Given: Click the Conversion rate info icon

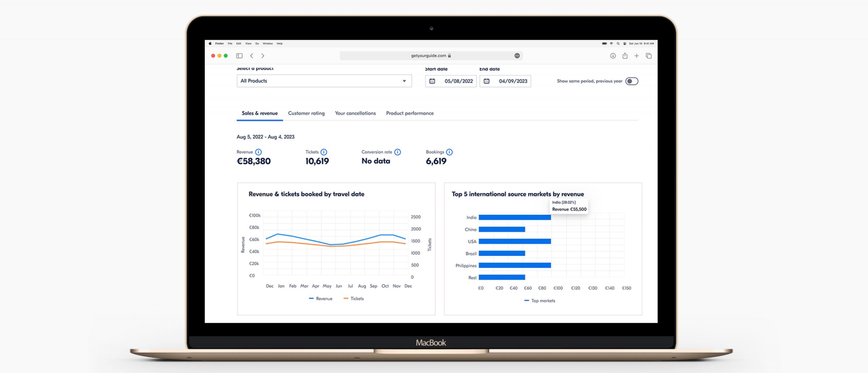Looking at the screenshot, I should (398, 152).
